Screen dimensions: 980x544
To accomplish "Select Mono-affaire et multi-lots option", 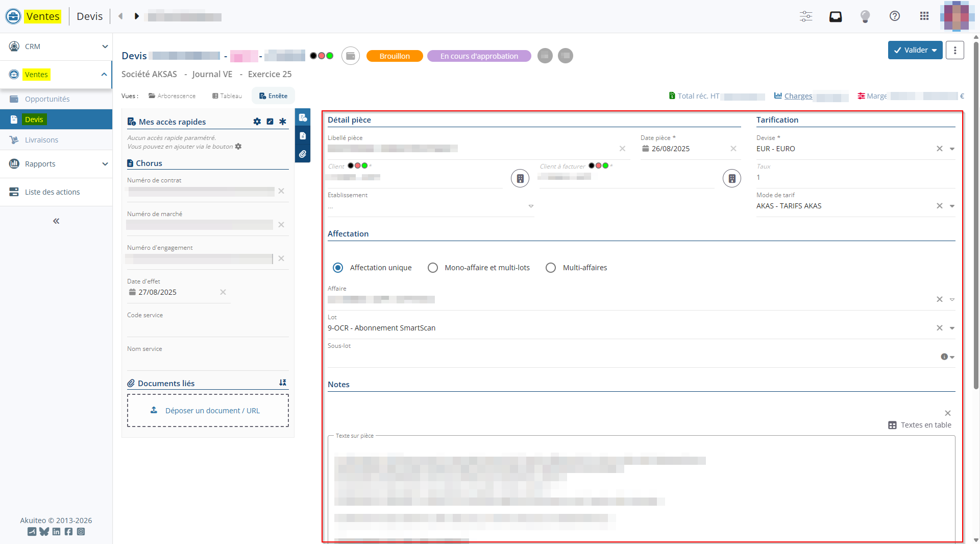I will point(433,268).
